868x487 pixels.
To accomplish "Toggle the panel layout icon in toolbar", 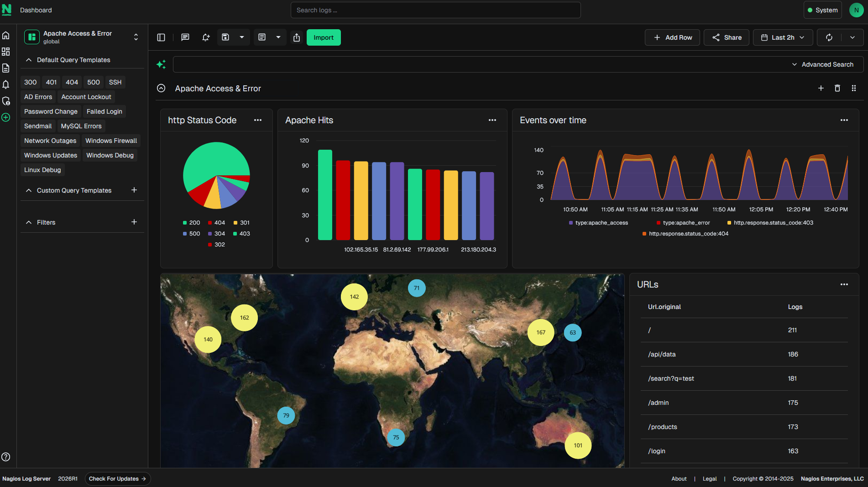I will pyautogui.click(x=161, y=37).
